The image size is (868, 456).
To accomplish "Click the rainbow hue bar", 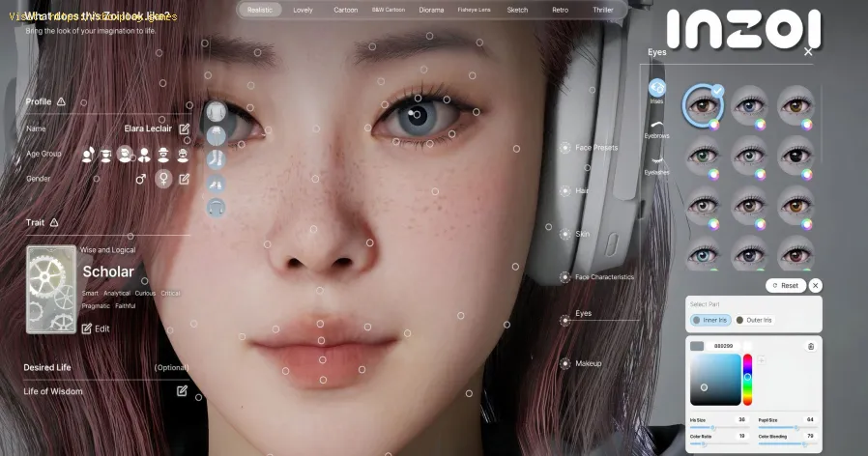I will 747,380.
